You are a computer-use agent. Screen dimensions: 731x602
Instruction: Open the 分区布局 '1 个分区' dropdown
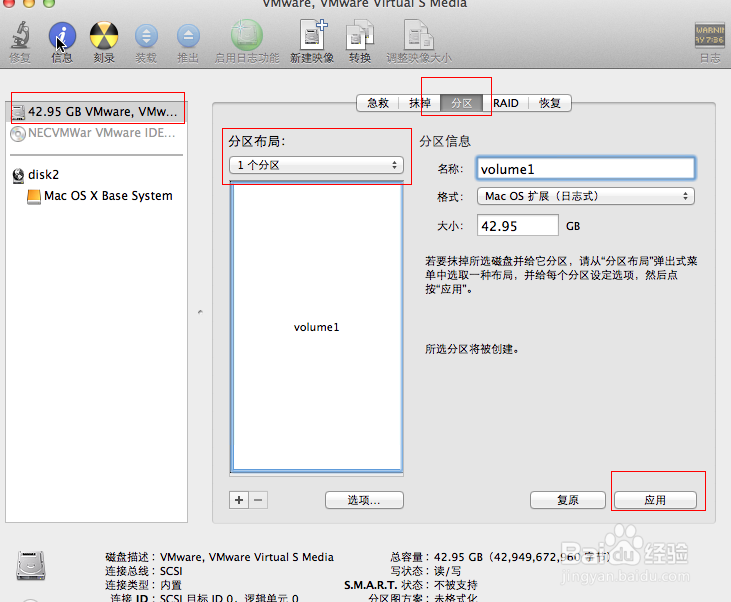317,165
